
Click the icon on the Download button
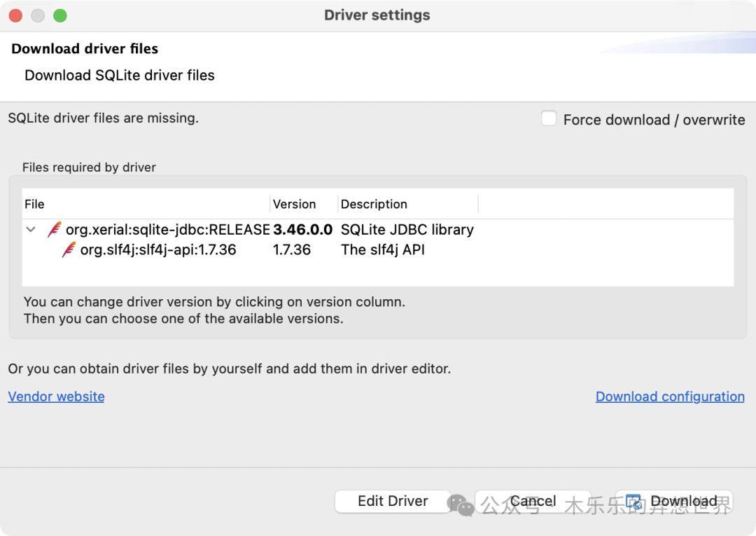(x=634, y=502)
